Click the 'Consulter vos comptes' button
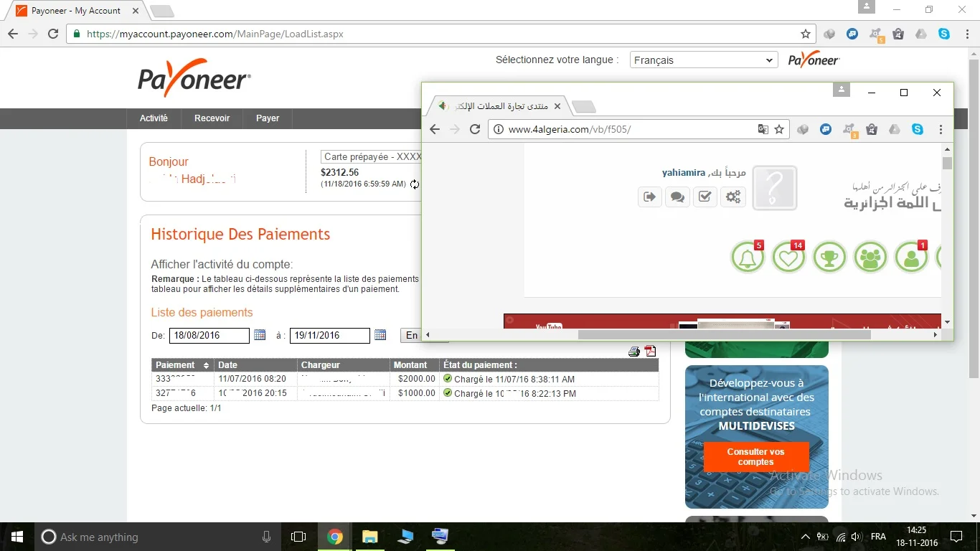 tap(755, 457)
